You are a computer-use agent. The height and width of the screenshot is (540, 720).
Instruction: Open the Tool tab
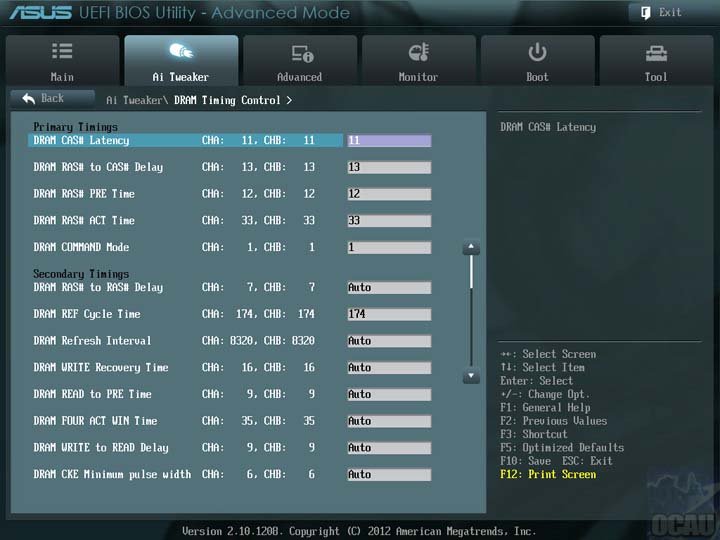pos(656,60)
